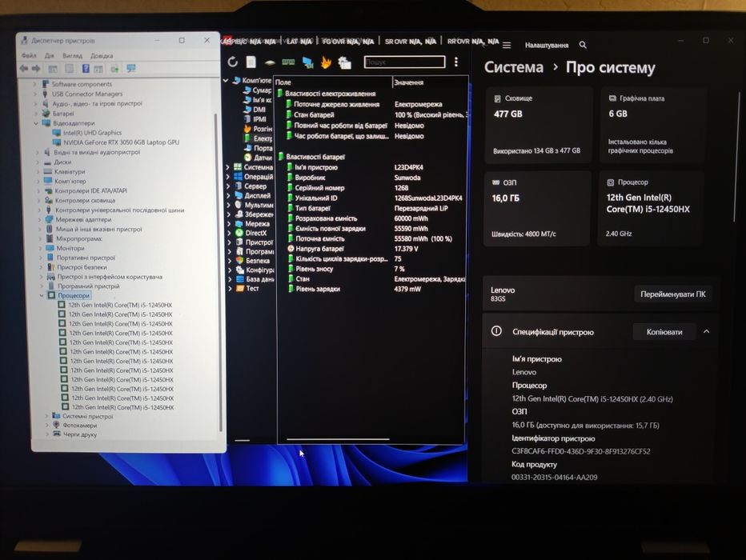Select DMI item in AIDA64 tree

[x=255, y=110]
